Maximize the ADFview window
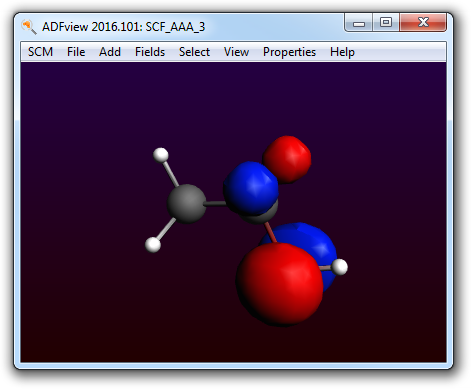 tap(386, 23)
